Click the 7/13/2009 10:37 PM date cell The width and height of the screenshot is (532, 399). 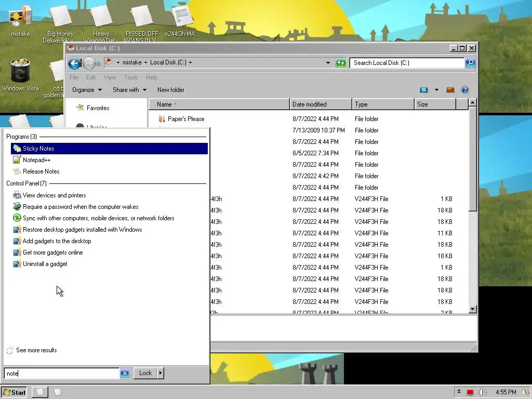[x=318, y=130]
